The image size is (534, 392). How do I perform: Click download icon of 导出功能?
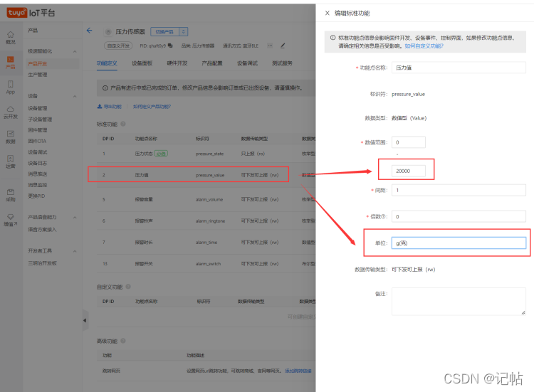tap(100, 107)
